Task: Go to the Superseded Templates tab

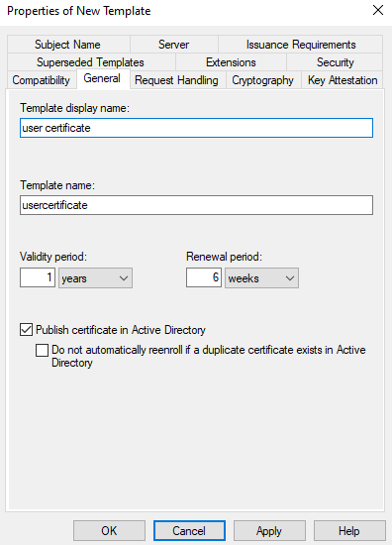Action: tap(91, 62)
